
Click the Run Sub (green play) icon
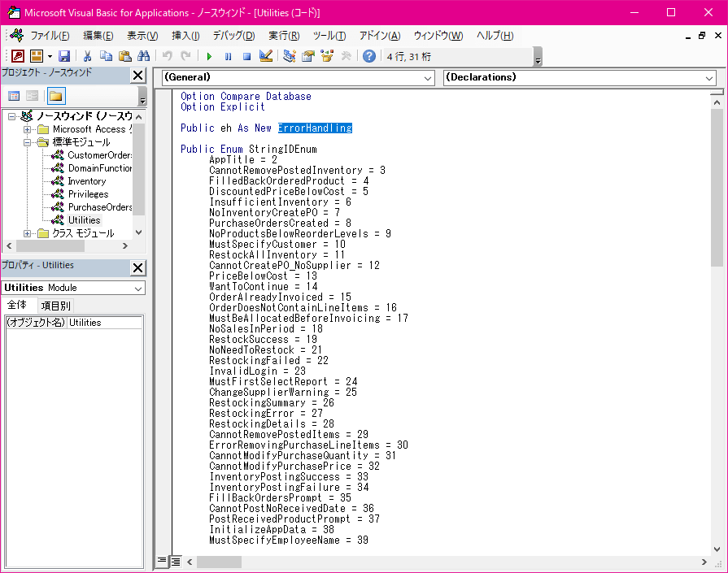click(209, 56)
